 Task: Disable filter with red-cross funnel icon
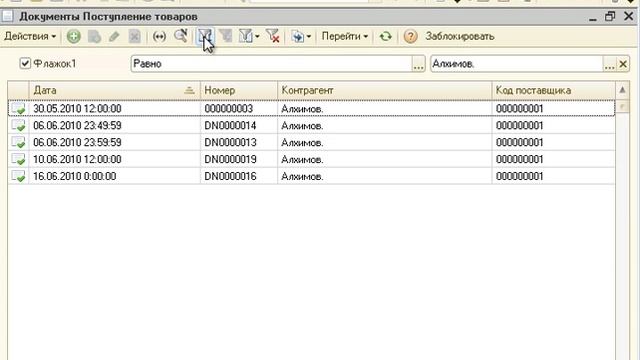tap(273, 36)
